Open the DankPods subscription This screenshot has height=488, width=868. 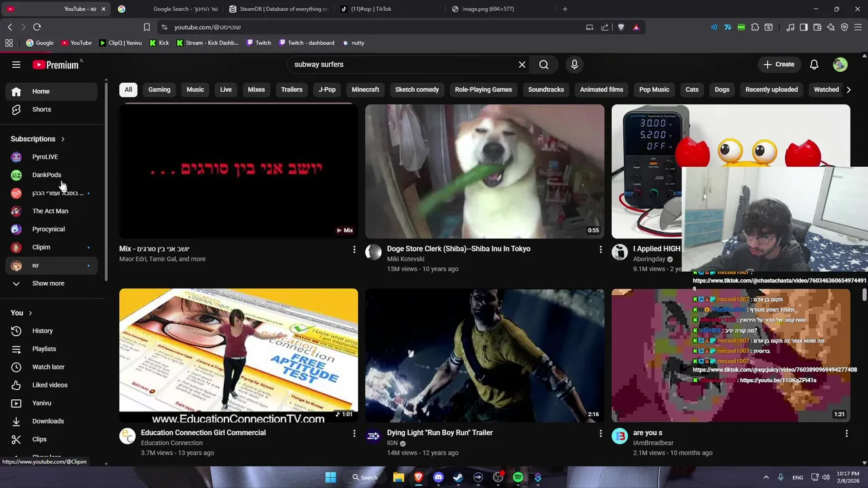coord(52,175)
